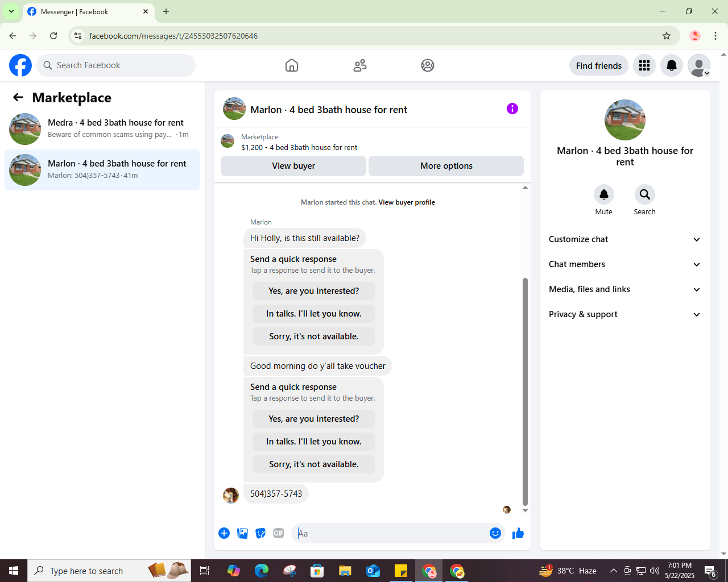The height and width of the screenshot is (582, 728).
Task: Select the '504)357-5743' message bubble
Action: 276,494
